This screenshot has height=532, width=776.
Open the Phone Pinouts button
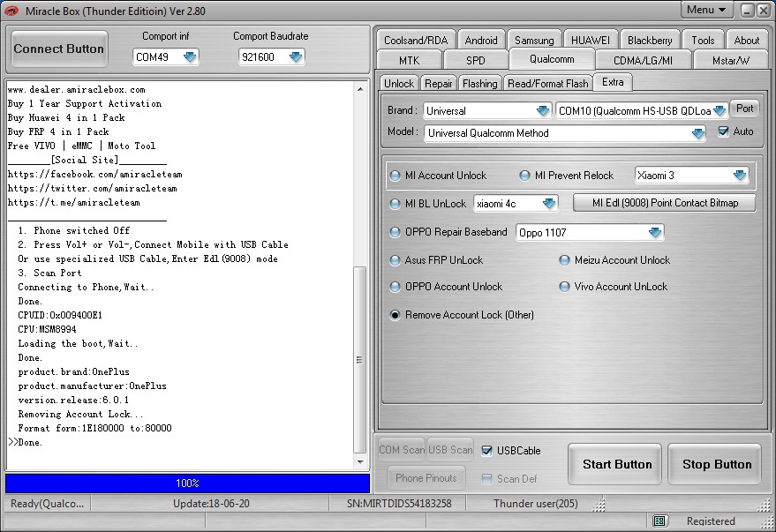tap(426, 478)
